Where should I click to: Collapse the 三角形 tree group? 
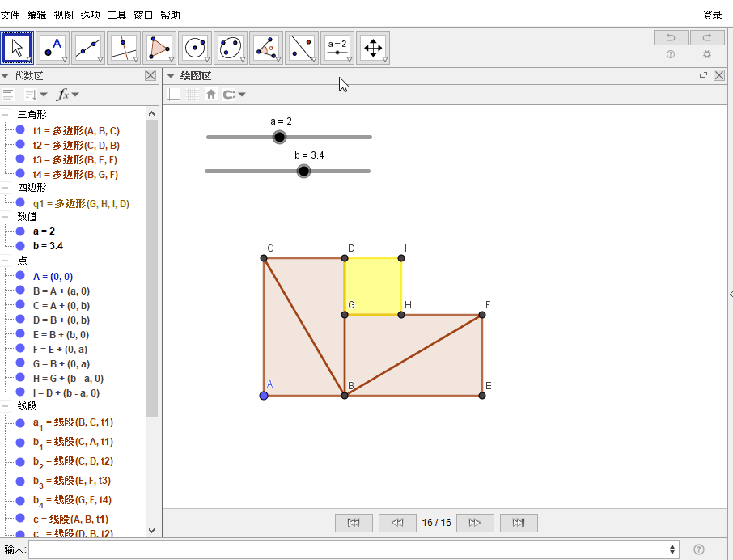pos(6,115)
